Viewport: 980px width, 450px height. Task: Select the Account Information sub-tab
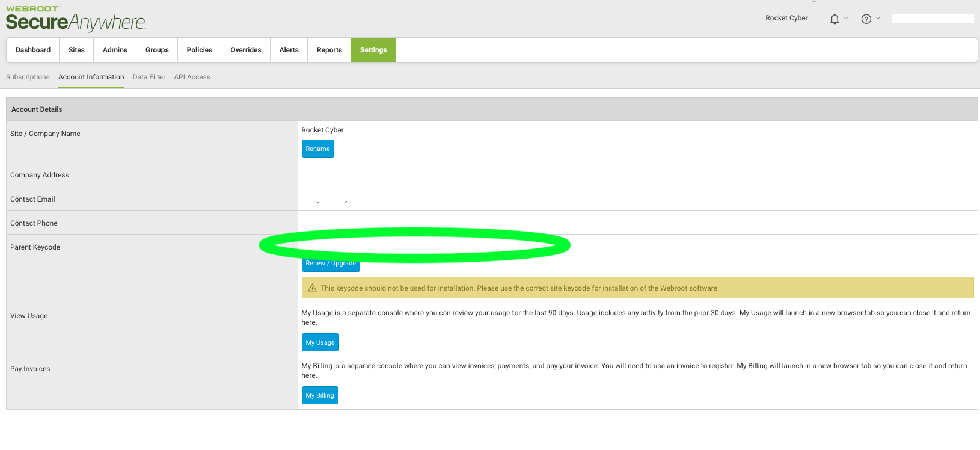point(91,77)
